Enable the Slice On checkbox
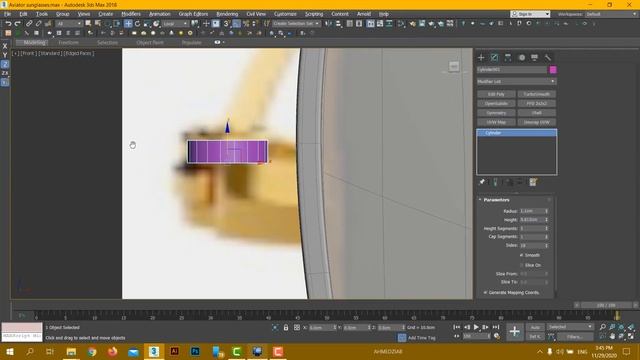Image resolution: width=640 pixels, height=360 pixels. [521, 265]
